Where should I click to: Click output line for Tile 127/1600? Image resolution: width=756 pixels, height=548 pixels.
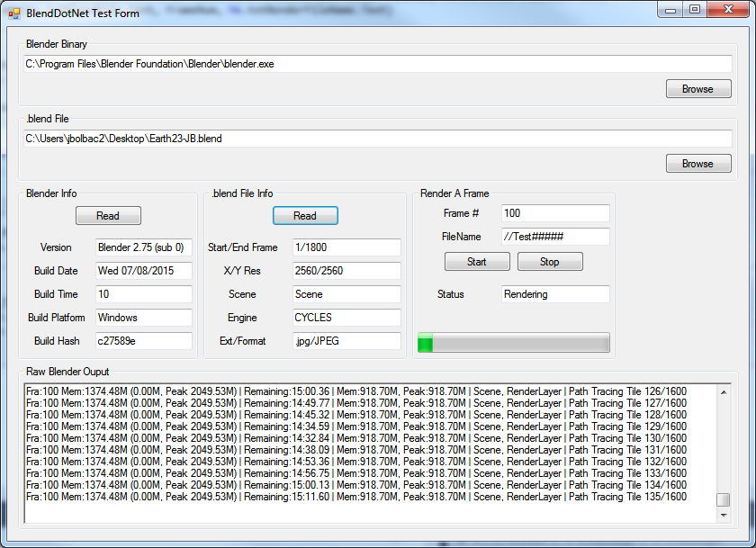click(x=356, y=403)
